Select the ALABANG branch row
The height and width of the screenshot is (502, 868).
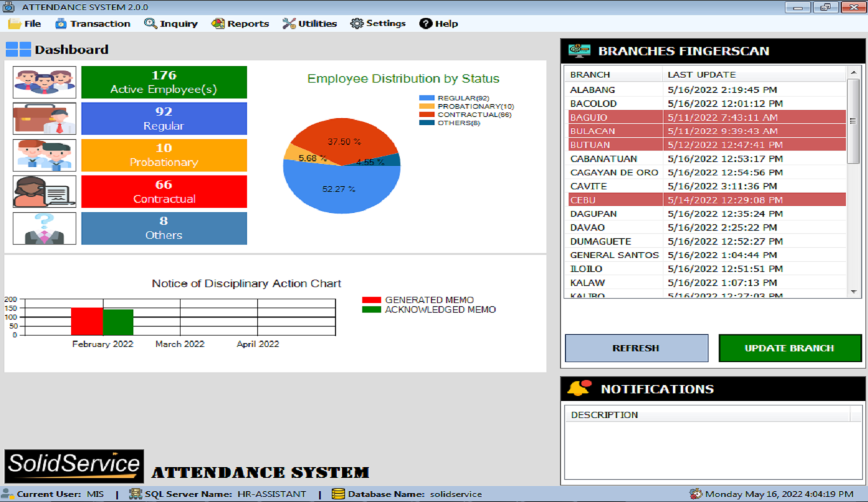705,90
